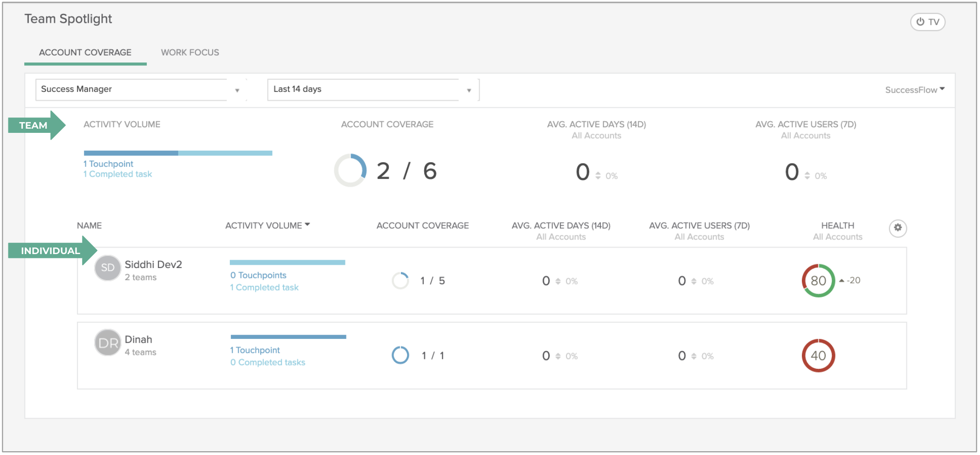Click Dinah's DR avatar icon

click(108, 343)
